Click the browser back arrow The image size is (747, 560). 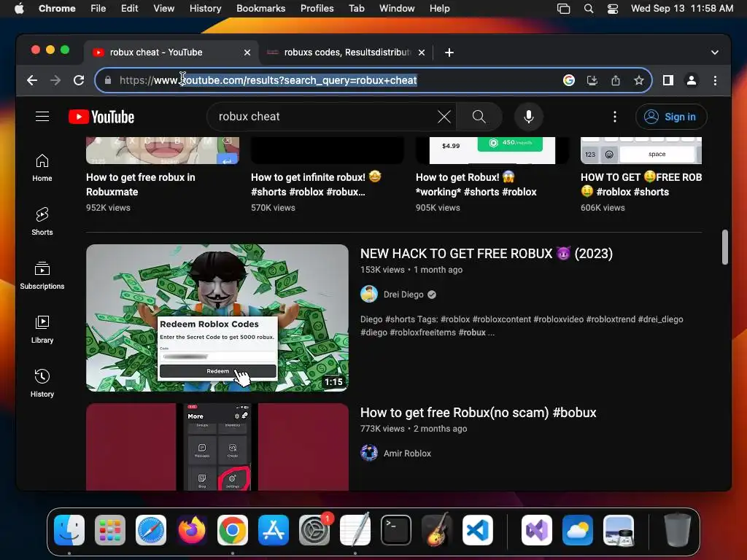click(x=32, y=80)
